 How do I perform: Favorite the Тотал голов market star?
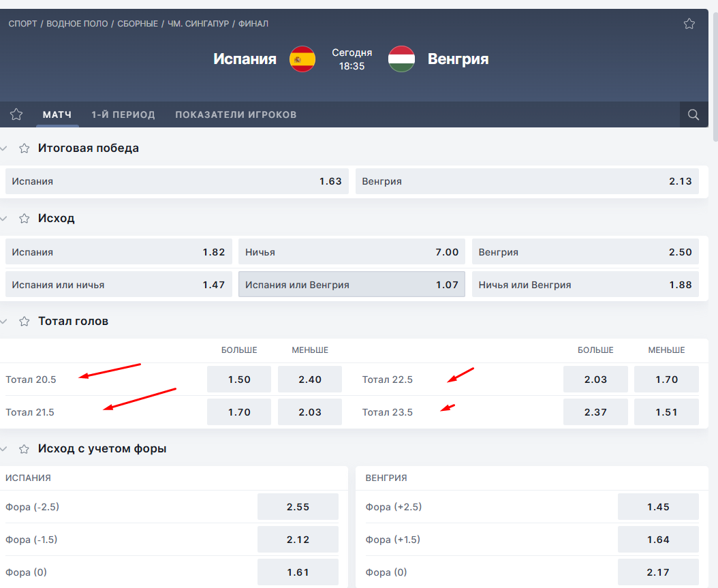click(25, 322)
